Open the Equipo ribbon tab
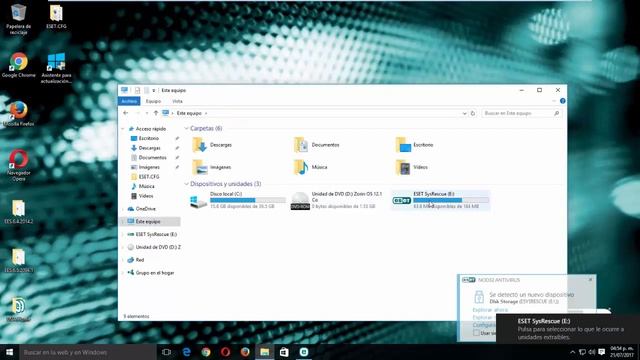640x360 pixels. pyautogui.click(x=153, y=101)
